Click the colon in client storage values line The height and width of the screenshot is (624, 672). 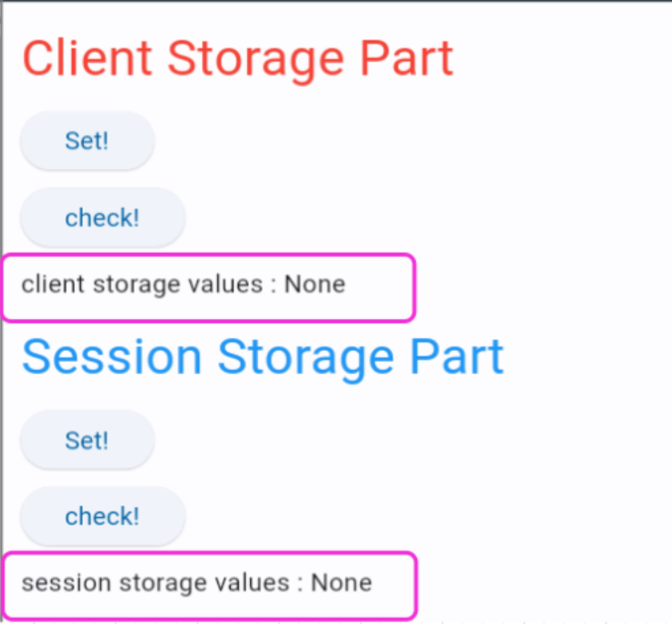tap(274, 286)
